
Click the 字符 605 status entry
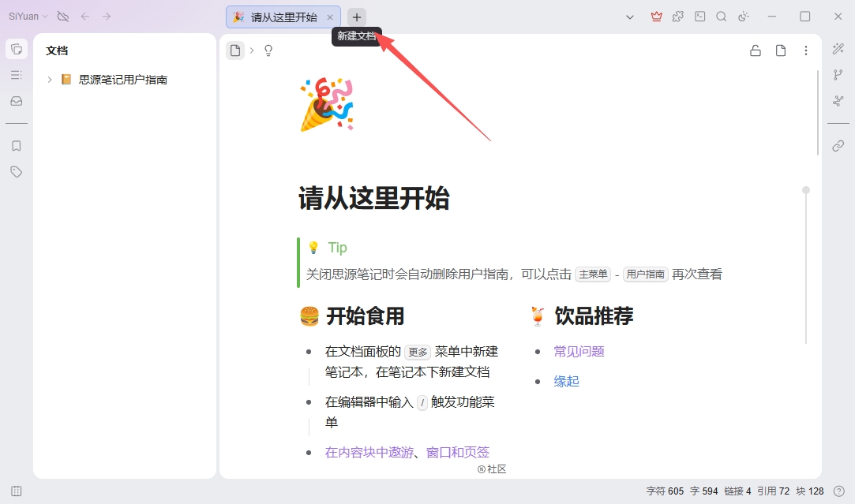coord(665,491)
